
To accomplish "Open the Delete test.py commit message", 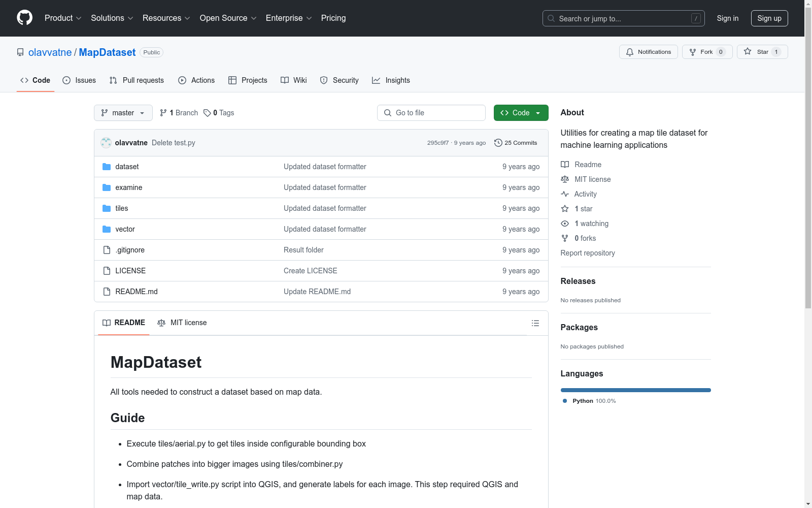I will pyautogui.click(x=174, y=143).
